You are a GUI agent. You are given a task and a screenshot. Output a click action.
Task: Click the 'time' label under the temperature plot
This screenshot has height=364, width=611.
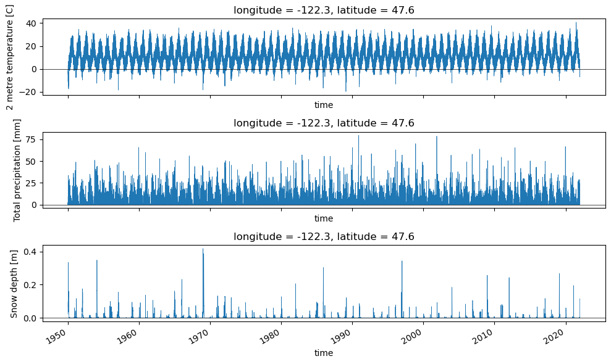(324, 105)
